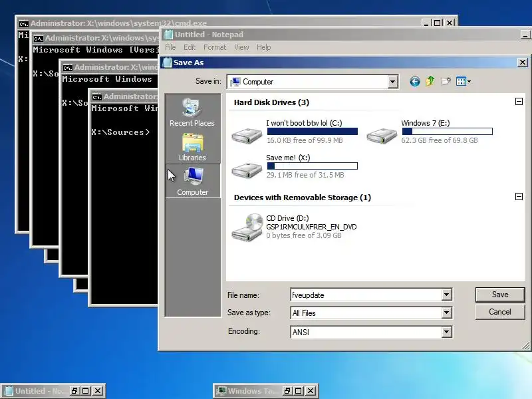532x399 pixels.
Task: Open the View Menu icon in Save As
Action: point(461,81)
